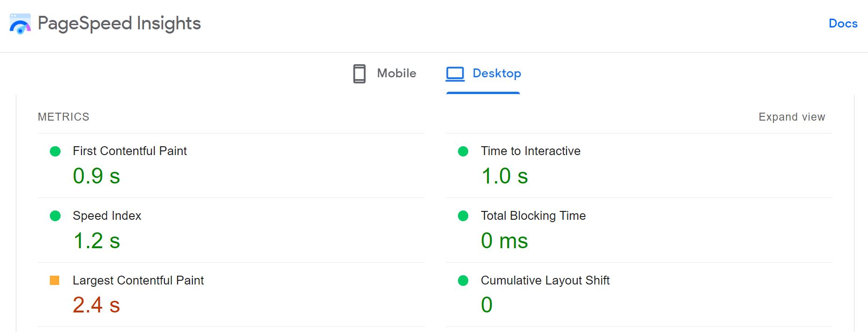Click the Total Blocking Time 0 ms value

tap(505, 241)
